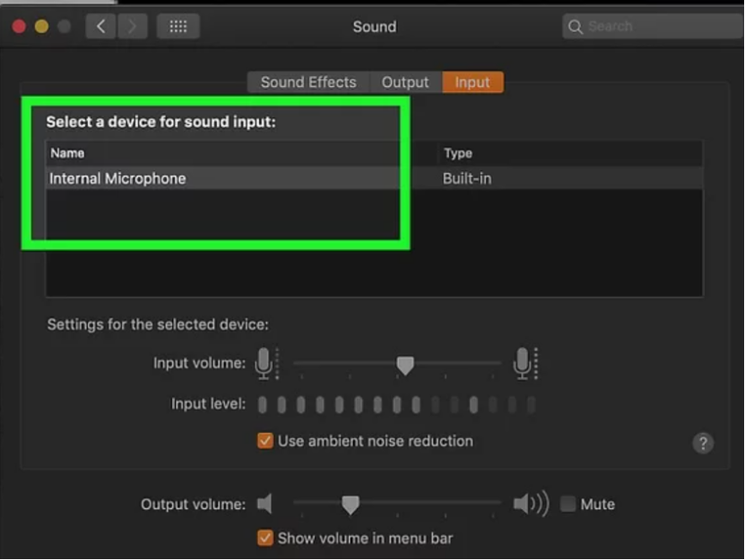The height and width of the screenshot is (560, 745).
Task: Minimize the Sound window with the yellow button
Action: [42, 26]
